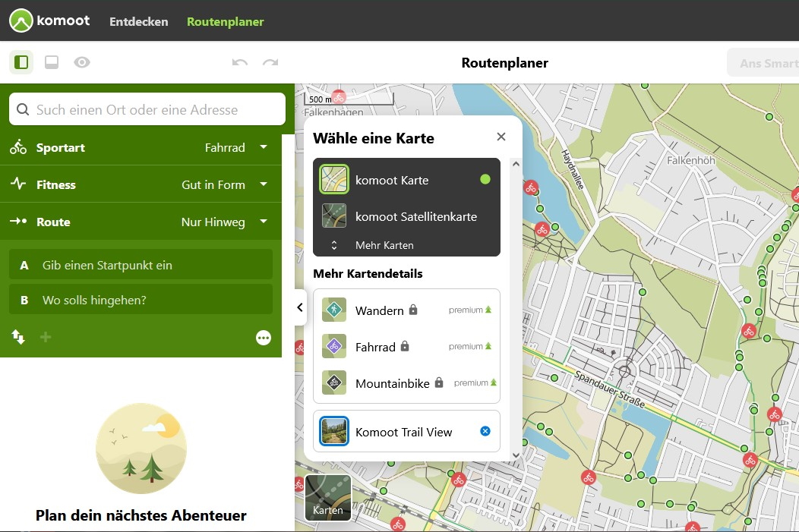Go to the Routenplaner tab

coord(226,21)
